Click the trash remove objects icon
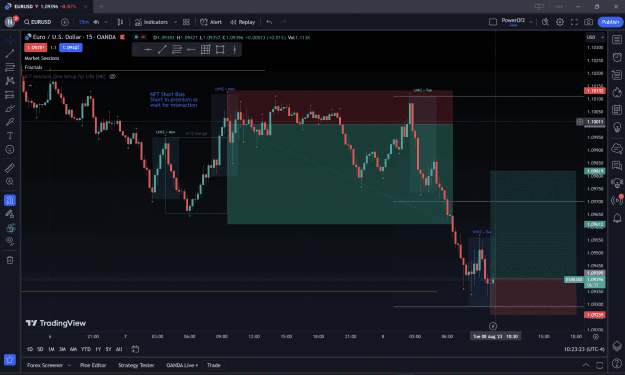 10,260
